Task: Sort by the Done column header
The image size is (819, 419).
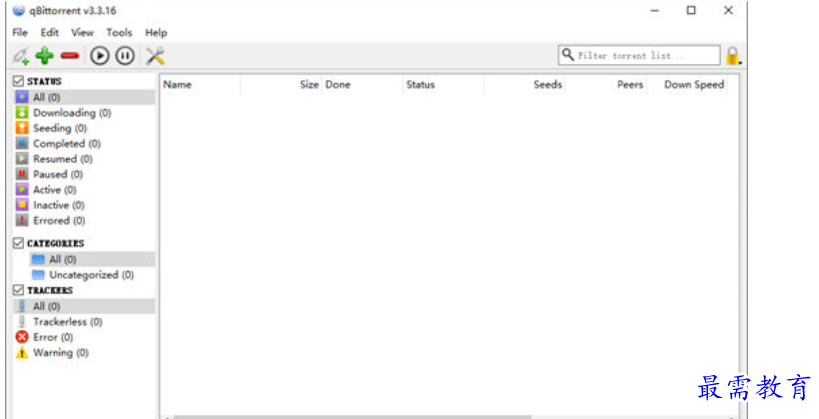Action: 362,85
